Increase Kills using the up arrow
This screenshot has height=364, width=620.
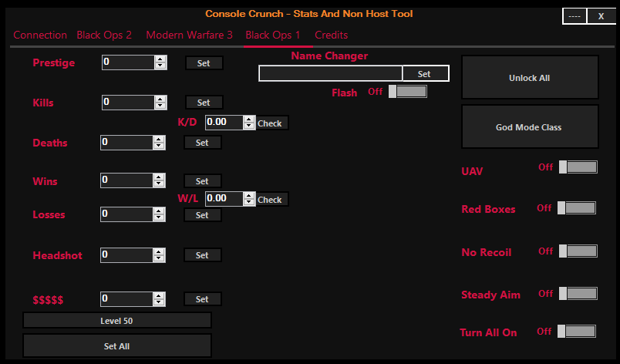tap(160, 99)
